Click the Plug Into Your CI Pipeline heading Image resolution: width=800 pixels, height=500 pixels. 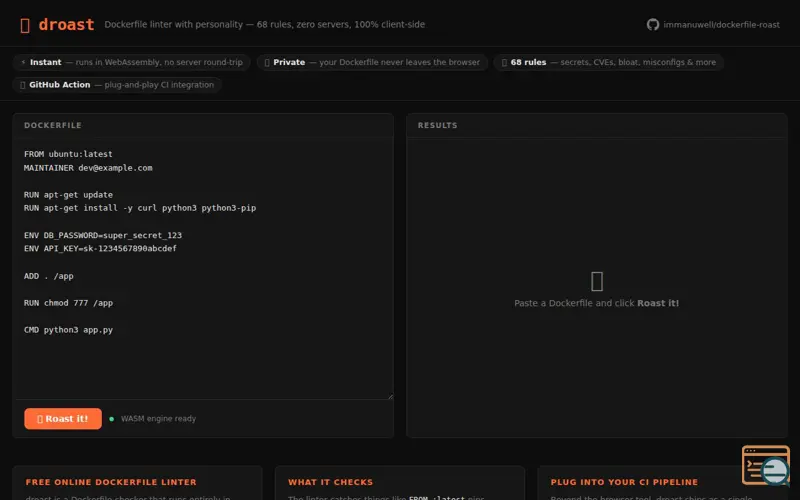click(x=624, y=482)
